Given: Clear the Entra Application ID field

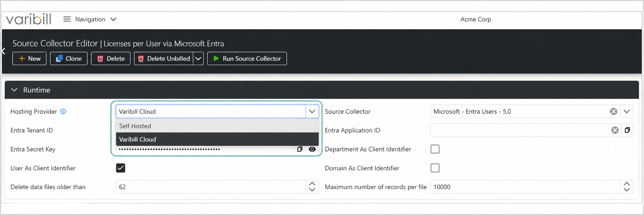Looking at the screenshot, I should [615, 130].
